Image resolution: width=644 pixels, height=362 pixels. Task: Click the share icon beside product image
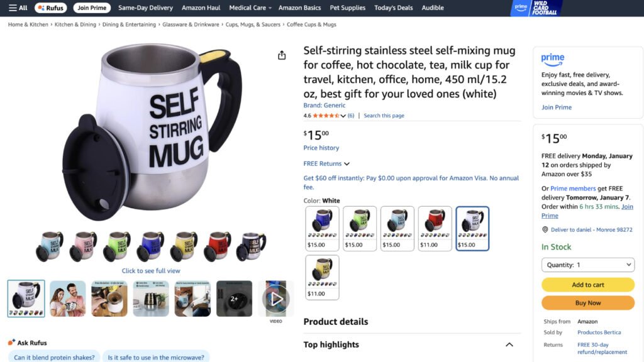(x=282, y=55)
